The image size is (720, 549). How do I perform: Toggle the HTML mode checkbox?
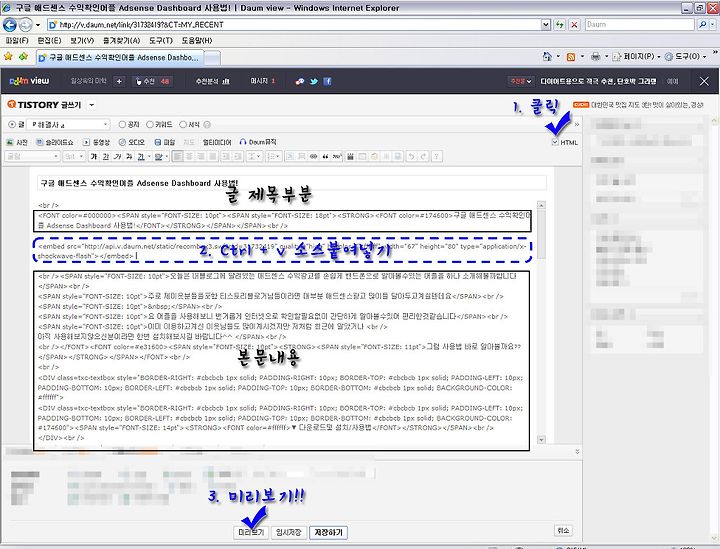[555, 142]
